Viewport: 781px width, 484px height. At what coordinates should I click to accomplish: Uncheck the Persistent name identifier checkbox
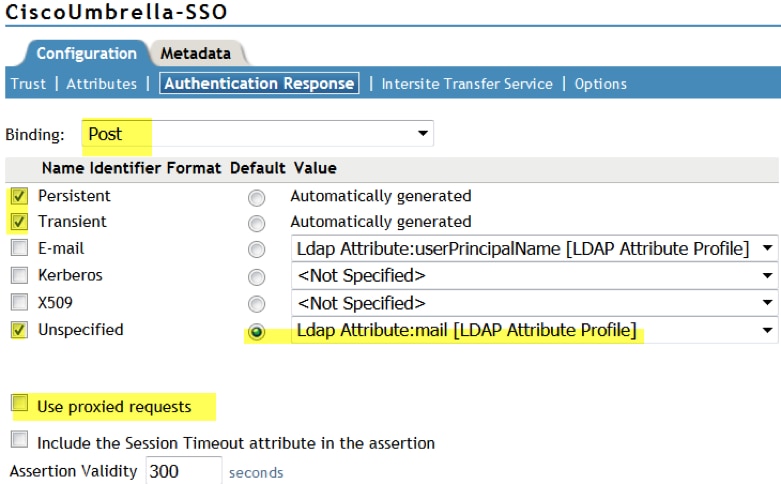coord(19,196)
